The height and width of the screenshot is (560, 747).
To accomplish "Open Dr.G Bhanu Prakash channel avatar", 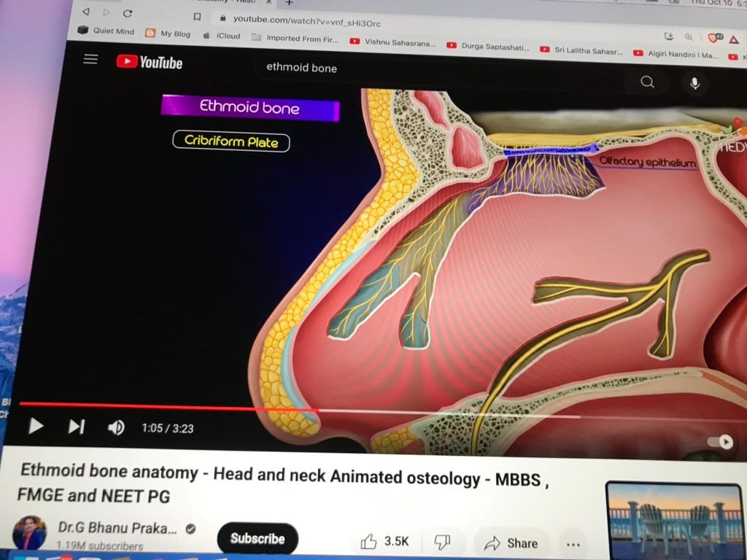I will click(x=30, y=533).
